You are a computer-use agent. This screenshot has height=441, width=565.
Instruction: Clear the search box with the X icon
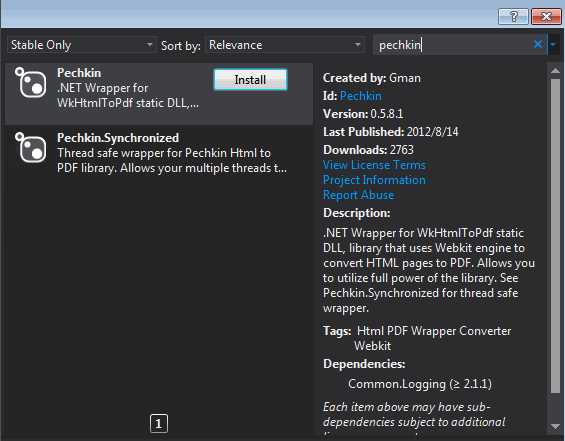[x=538, y=45]
